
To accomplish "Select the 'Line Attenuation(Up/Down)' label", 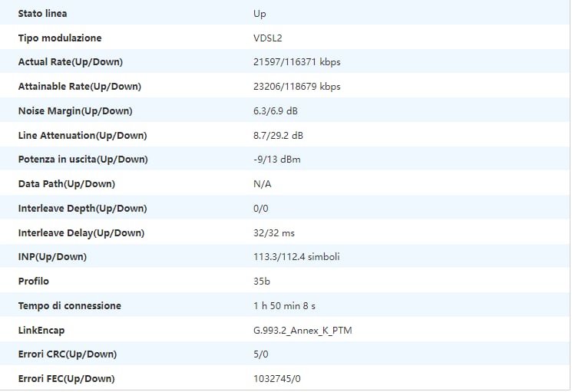I will pos(82,136).
